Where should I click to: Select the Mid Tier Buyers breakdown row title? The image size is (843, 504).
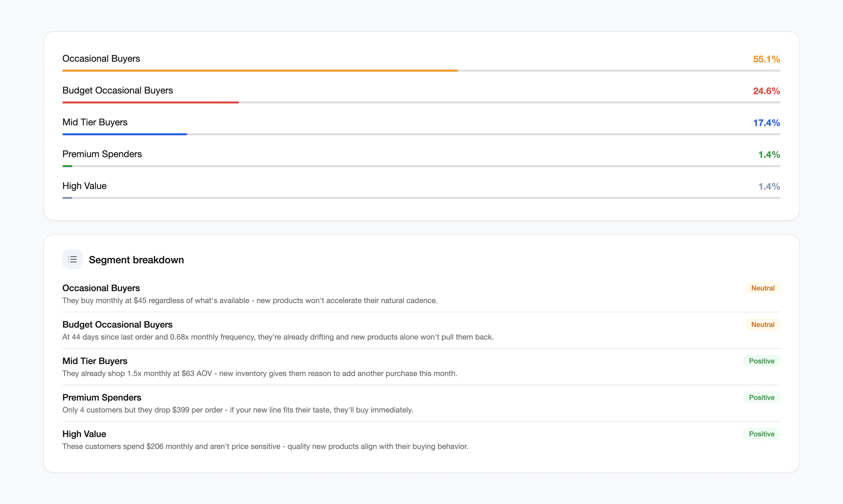[x=95, y=361]
